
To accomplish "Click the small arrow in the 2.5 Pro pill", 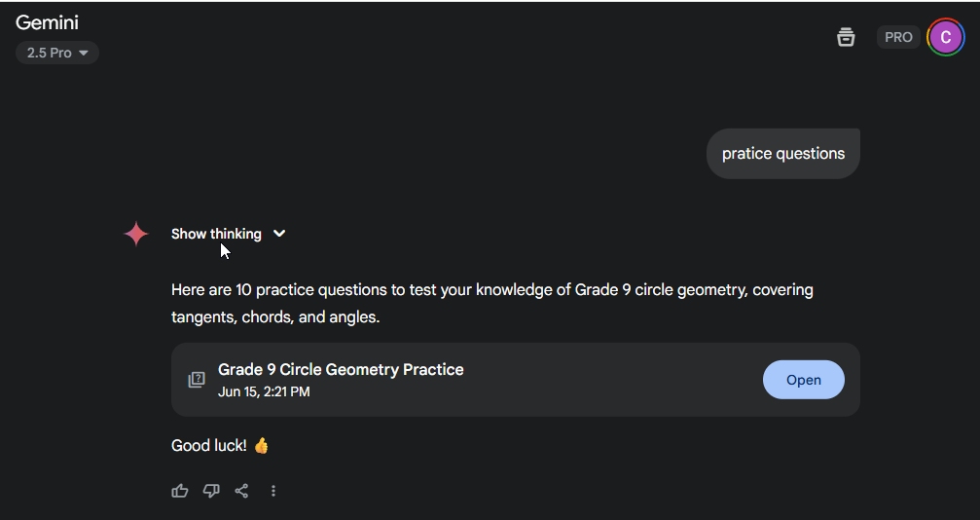I will (83, 54).
